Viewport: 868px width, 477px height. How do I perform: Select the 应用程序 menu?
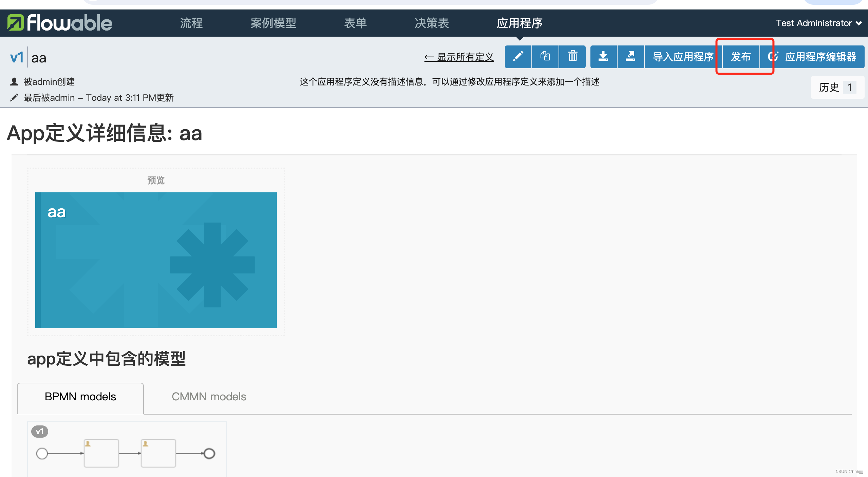[520, 23]
